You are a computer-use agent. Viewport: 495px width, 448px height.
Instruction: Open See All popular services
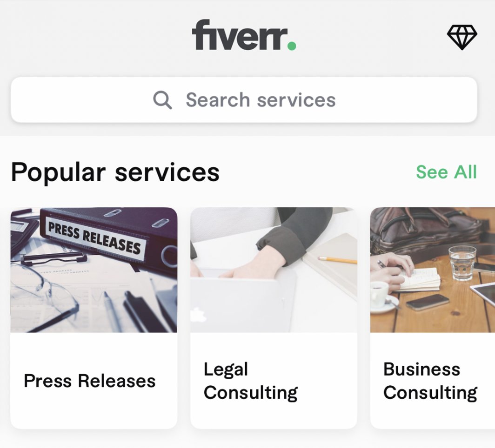click(447, 172)
